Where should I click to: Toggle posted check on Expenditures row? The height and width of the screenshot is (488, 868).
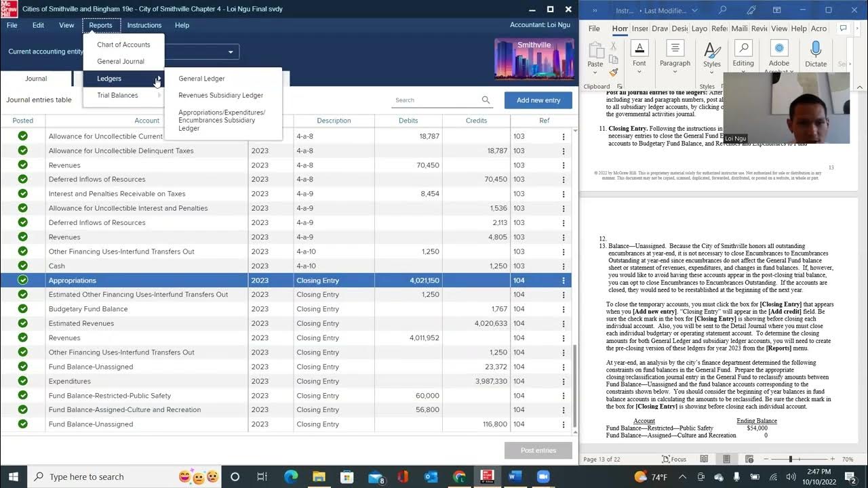[x=23, y=381]
